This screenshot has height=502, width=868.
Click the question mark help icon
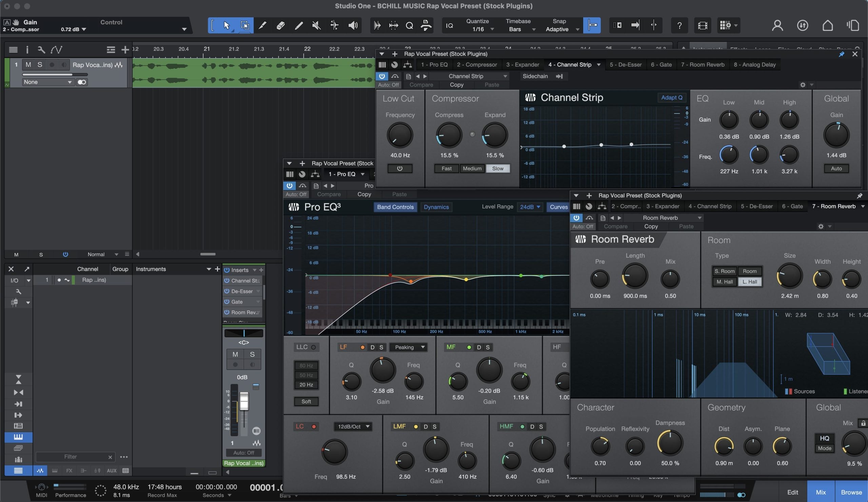679,25
